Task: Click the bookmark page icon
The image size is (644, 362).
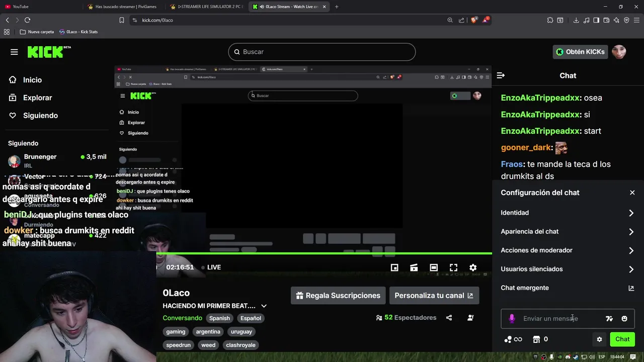Action: point(122,20)
